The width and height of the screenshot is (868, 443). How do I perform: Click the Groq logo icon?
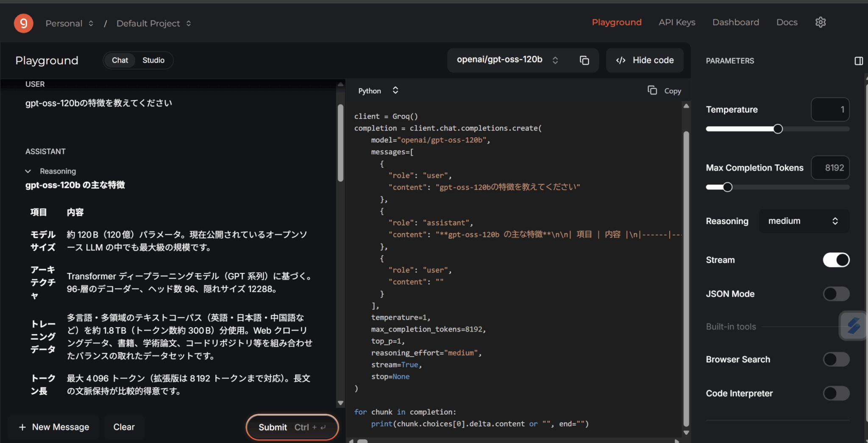[24, 23]
